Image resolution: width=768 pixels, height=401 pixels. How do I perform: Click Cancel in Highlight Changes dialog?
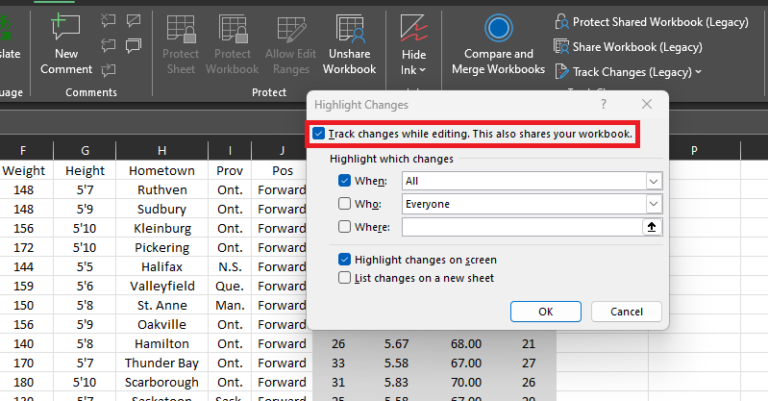click(626, 311)
